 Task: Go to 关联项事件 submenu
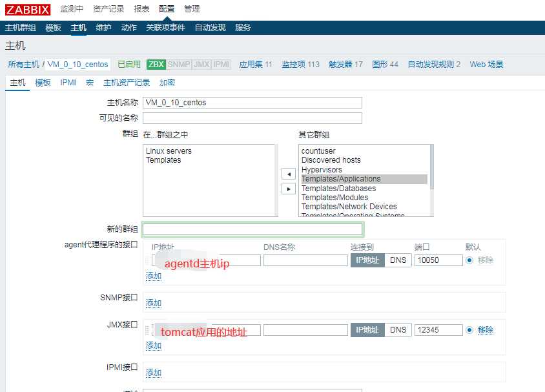coord(165,28)
